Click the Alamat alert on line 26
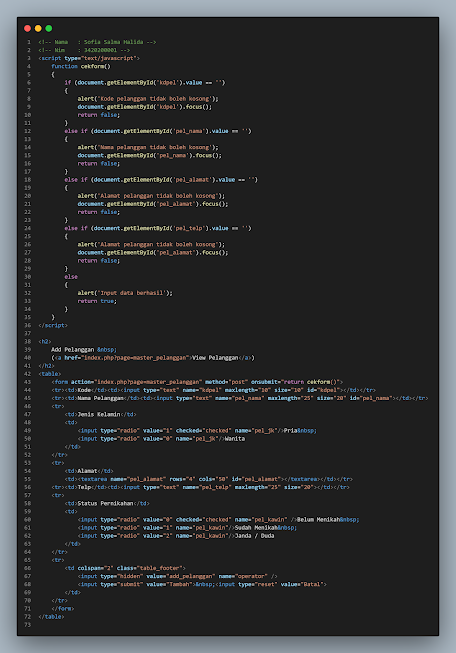456x653 pixels. [x=151, y=244]
